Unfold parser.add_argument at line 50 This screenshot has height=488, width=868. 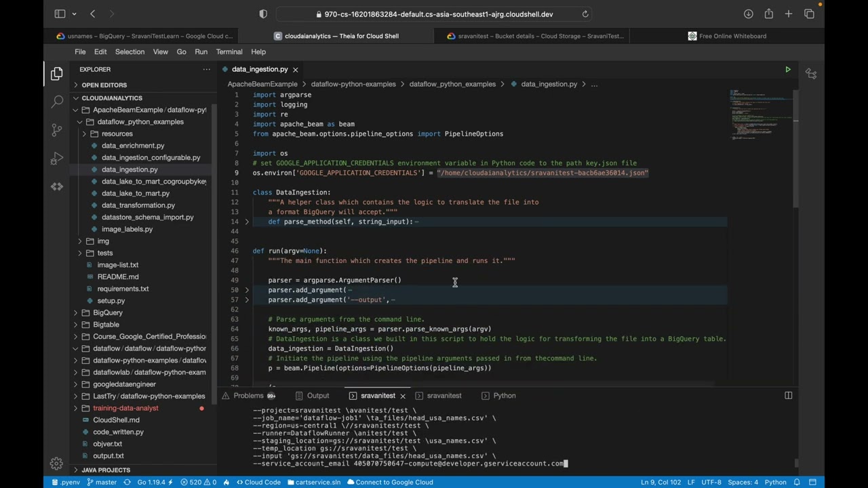click(x=247, y=290)
